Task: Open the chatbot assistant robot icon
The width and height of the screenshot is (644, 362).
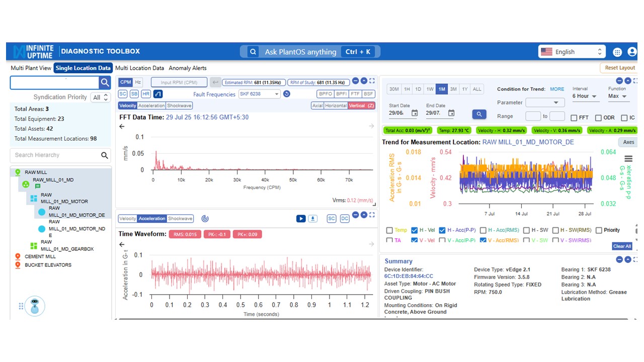Action: (35, 306)
